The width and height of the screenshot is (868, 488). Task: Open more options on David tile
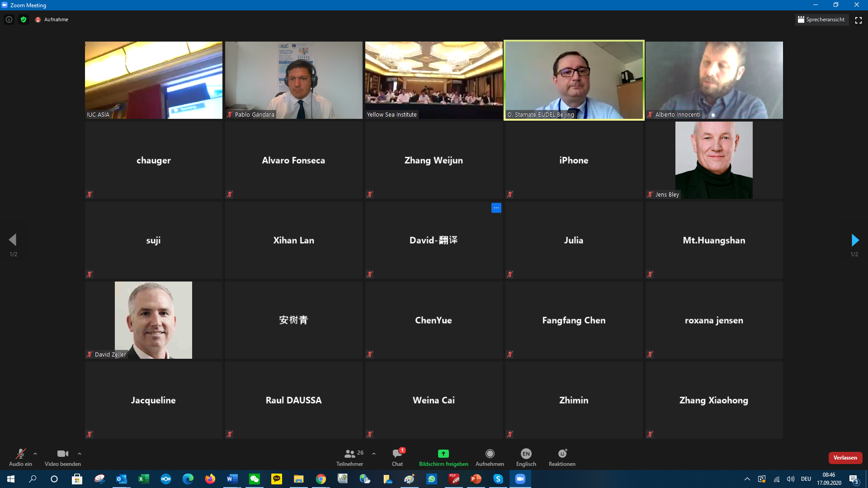[x=496, y=208]
